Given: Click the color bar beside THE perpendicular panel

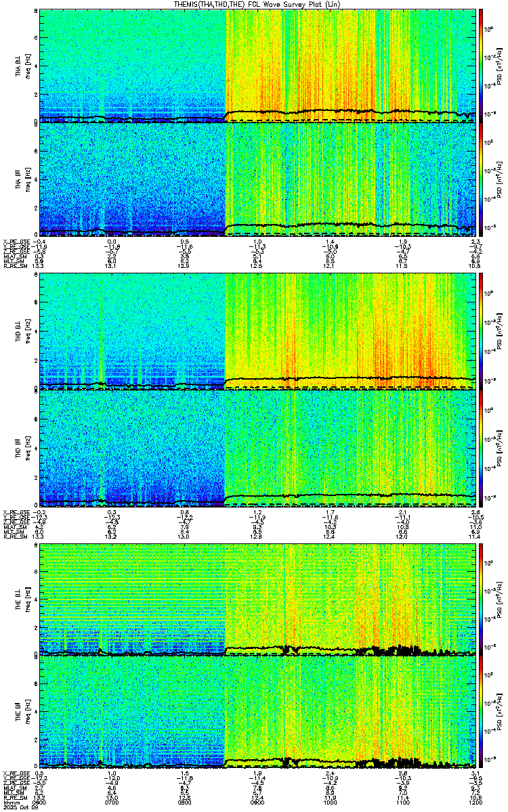Looking at the screenshot, I should coord(481,599).
